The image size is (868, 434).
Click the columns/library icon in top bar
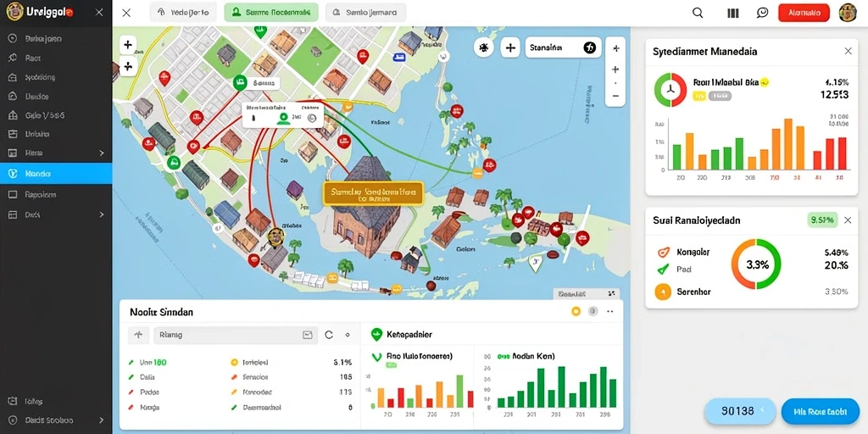point(733,14)
